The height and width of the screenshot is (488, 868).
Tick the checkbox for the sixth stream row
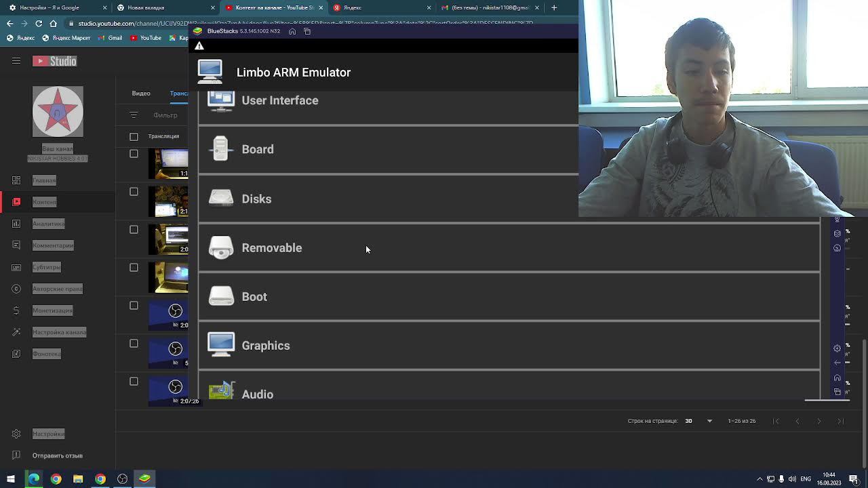(x=134, y=344)
